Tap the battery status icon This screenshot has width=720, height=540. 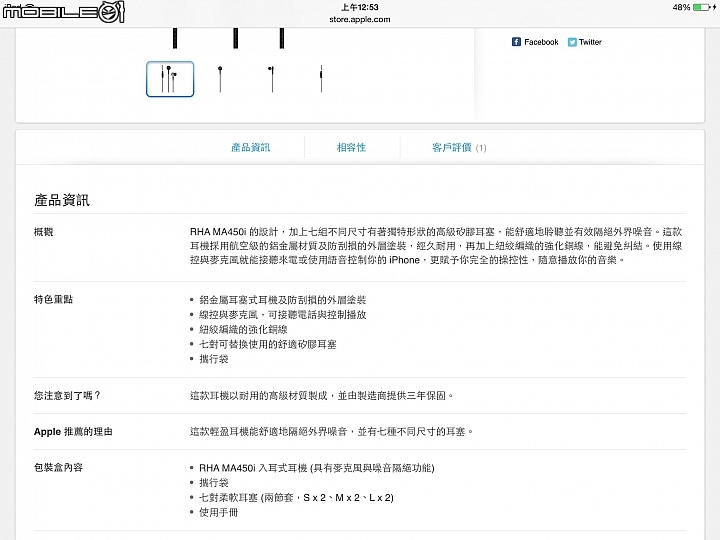[x=704, y=7]
